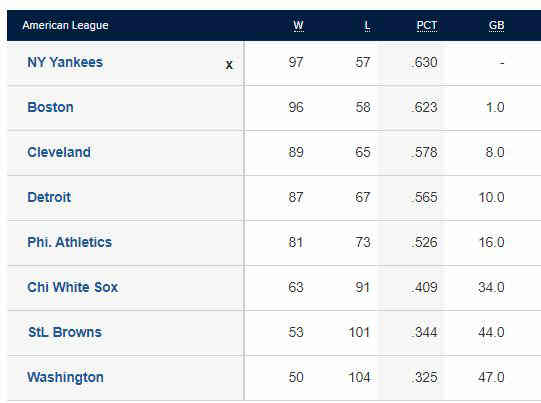The width and height of the screenshot is (541, 403).
Task: Click the PCT column header
Action: click(427, 25)
